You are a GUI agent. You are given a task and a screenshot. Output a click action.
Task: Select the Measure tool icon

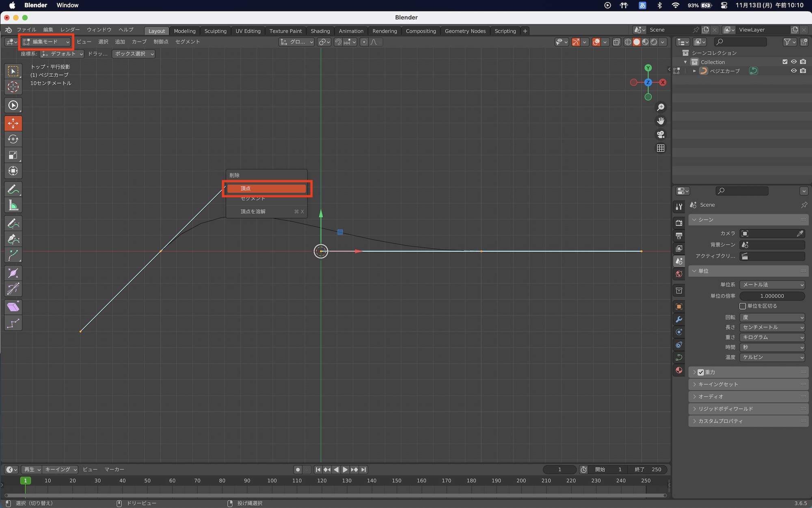coord(13,205)
